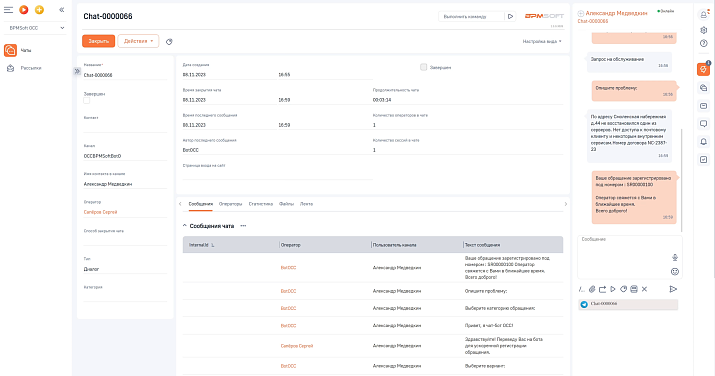Click the chat conversation vertical scrollbar
Screen dimensions: 715x376
681,180
